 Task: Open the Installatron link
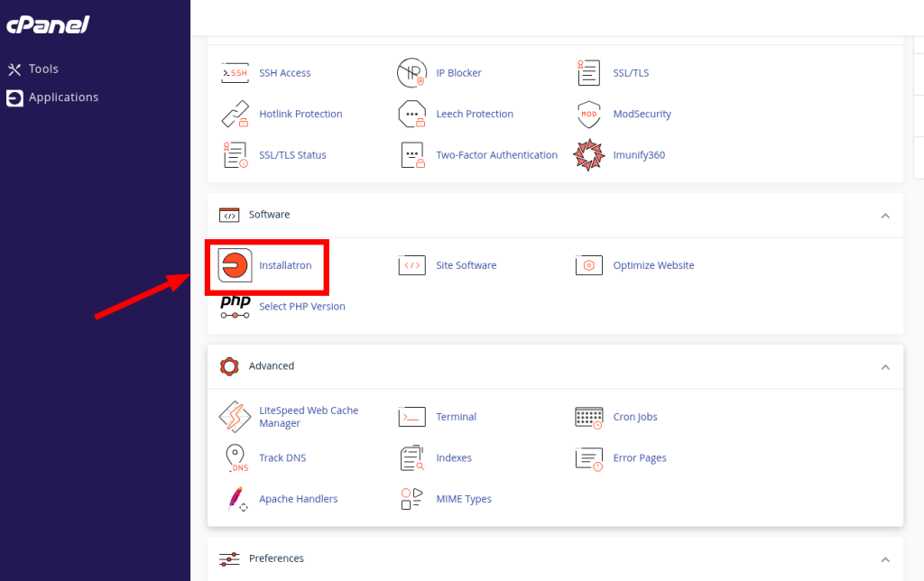click(285, 266)
